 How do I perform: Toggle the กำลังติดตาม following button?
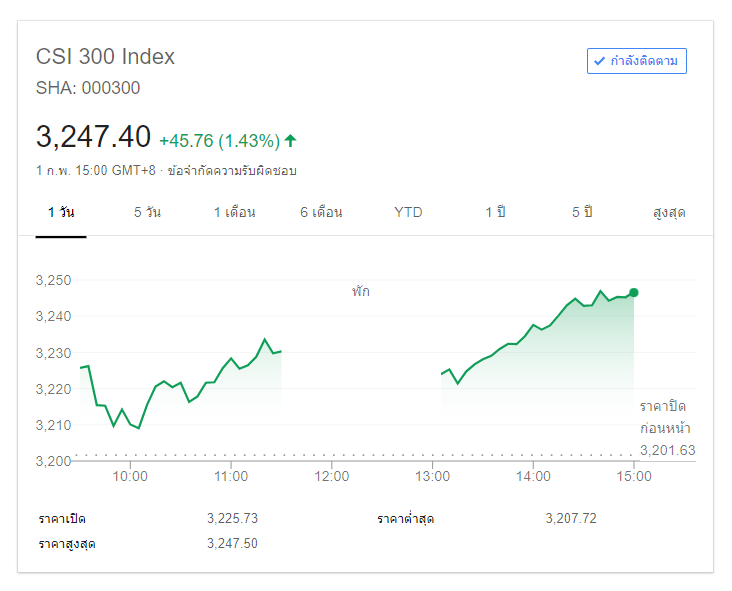[637, 61]
